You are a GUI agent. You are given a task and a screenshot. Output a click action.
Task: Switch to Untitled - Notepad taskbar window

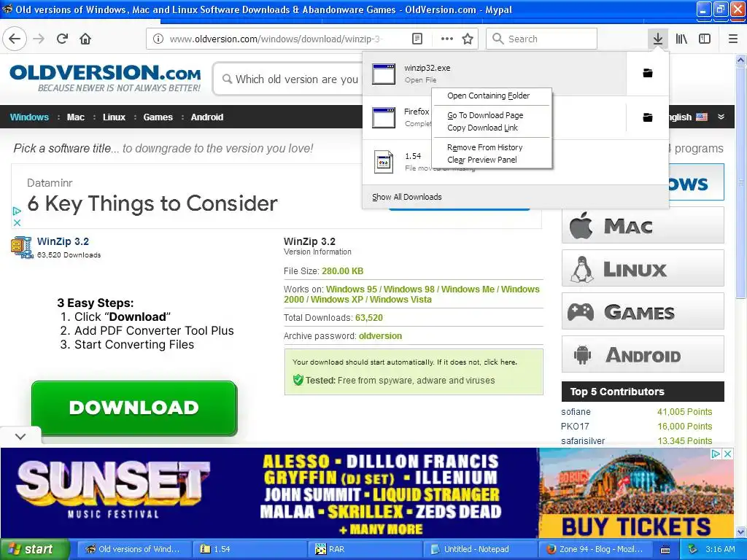(x=480, y=549)
